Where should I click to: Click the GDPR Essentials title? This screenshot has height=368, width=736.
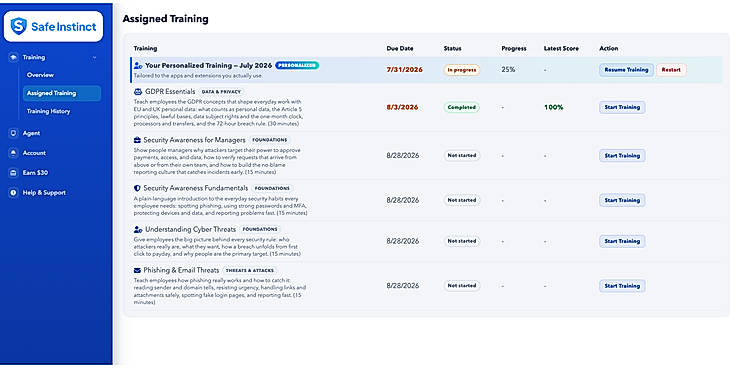coord(169,92)
